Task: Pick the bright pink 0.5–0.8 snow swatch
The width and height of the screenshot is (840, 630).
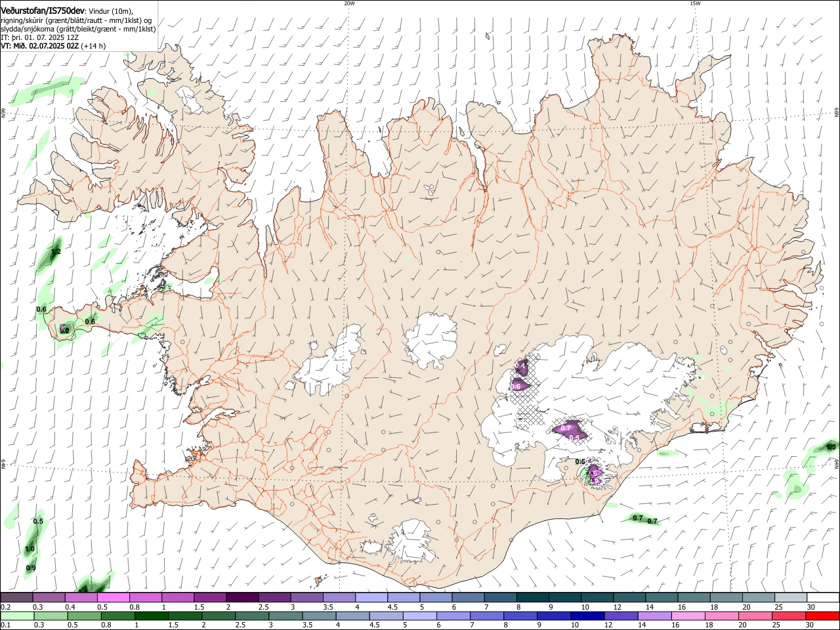Action: (x=113, y=598)
